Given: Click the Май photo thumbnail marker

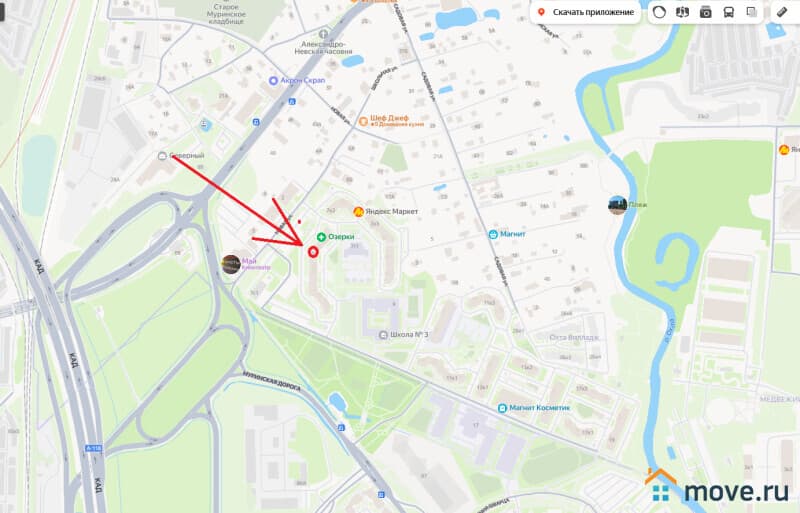Looking at the screenshot, I should click(231, 264).
